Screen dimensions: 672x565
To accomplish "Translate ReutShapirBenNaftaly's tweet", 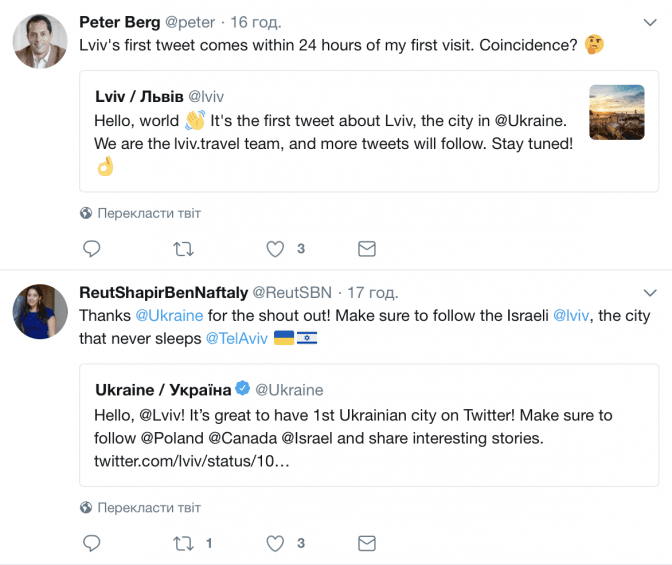I will click(x=140, y=507).
